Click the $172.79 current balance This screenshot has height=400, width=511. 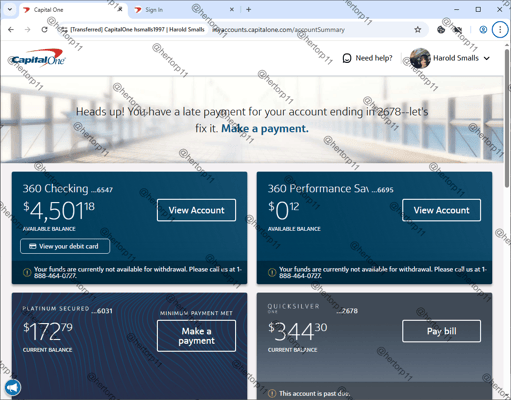48,332
